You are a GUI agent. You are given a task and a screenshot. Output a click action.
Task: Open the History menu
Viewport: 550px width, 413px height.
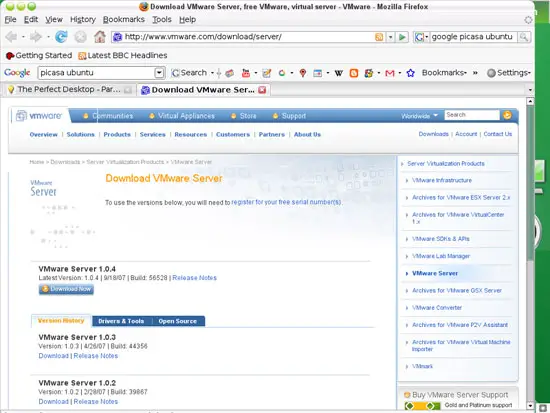point(83,20)
